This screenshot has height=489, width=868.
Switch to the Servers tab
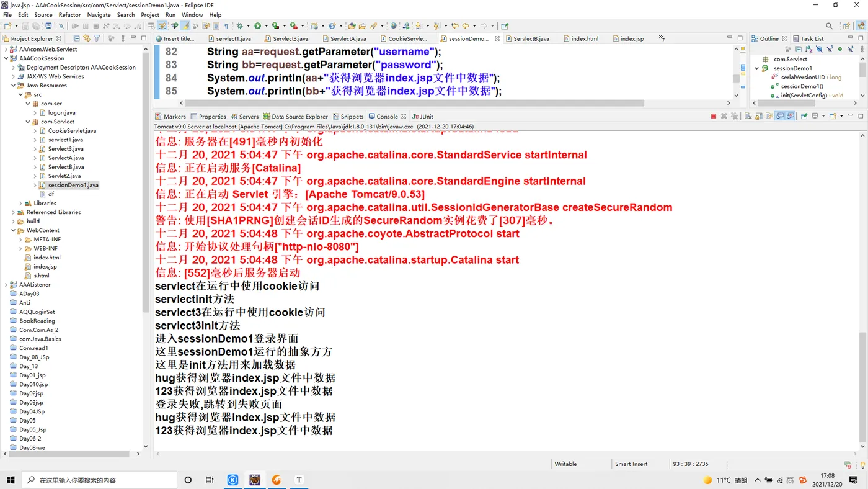click(244, 116)
